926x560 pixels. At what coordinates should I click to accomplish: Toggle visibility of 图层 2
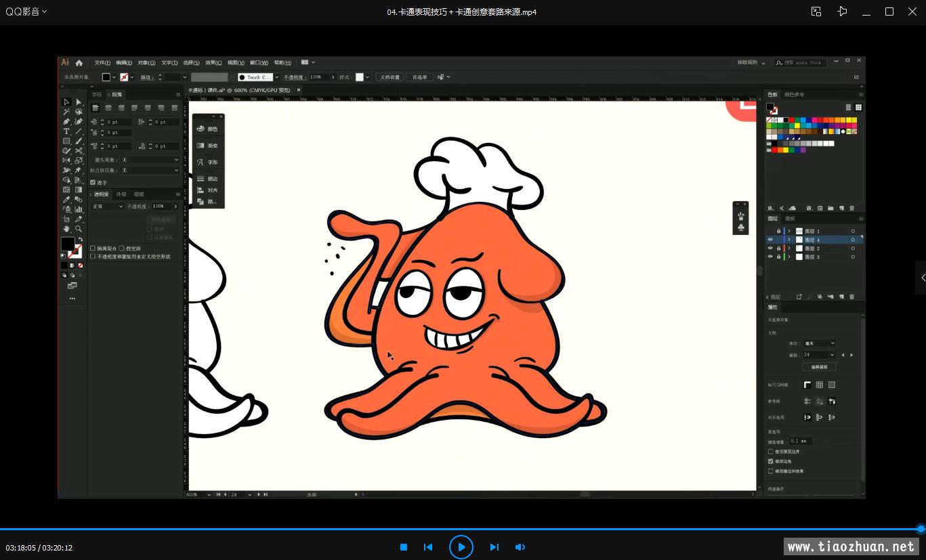point(770,249)
